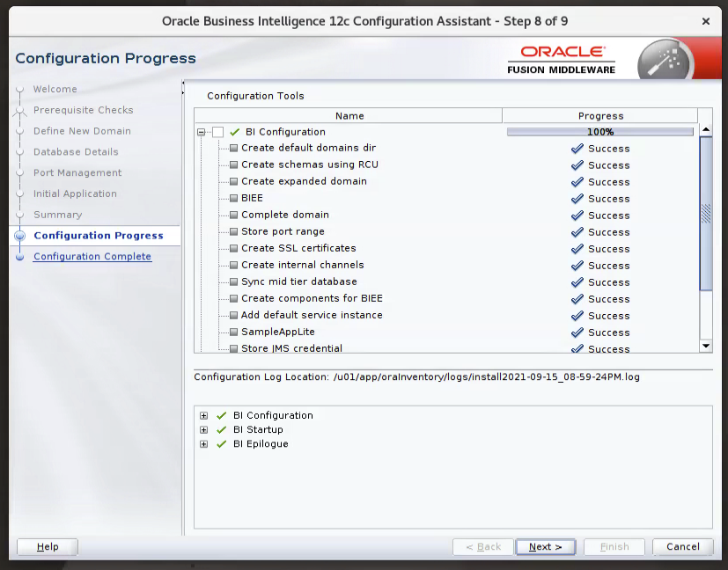The image size is (728, 570).
Task: Select the Define New Domain step
Action: tap(82, 131)
